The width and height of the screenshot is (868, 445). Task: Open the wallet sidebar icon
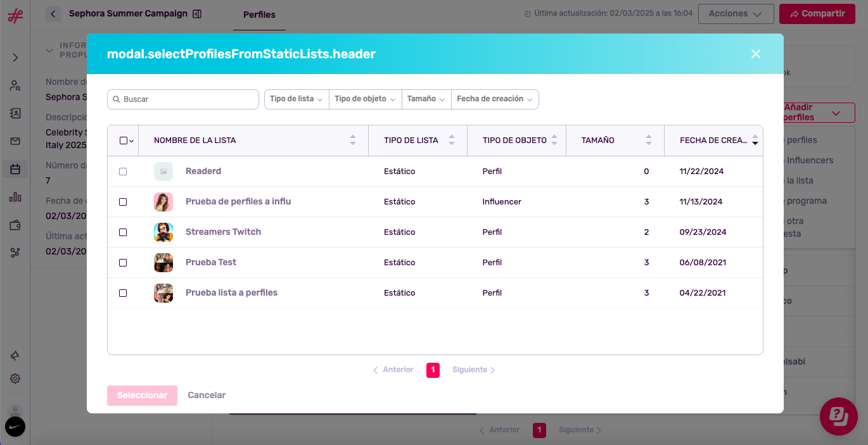[15, 225]
